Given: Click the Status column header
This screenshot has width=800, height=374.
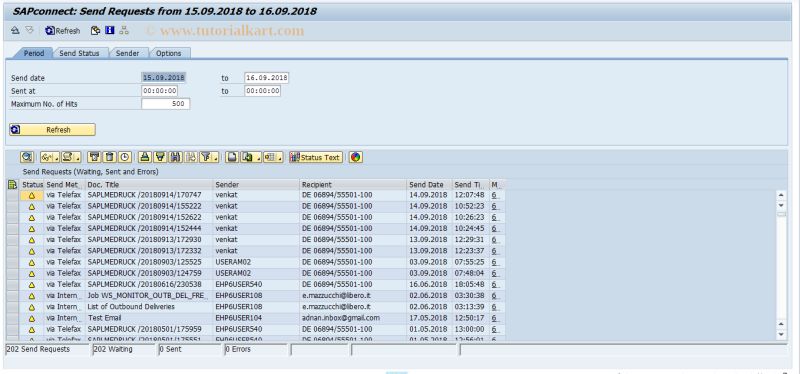Looking at the screenshot, I should (x=32, y=184).
